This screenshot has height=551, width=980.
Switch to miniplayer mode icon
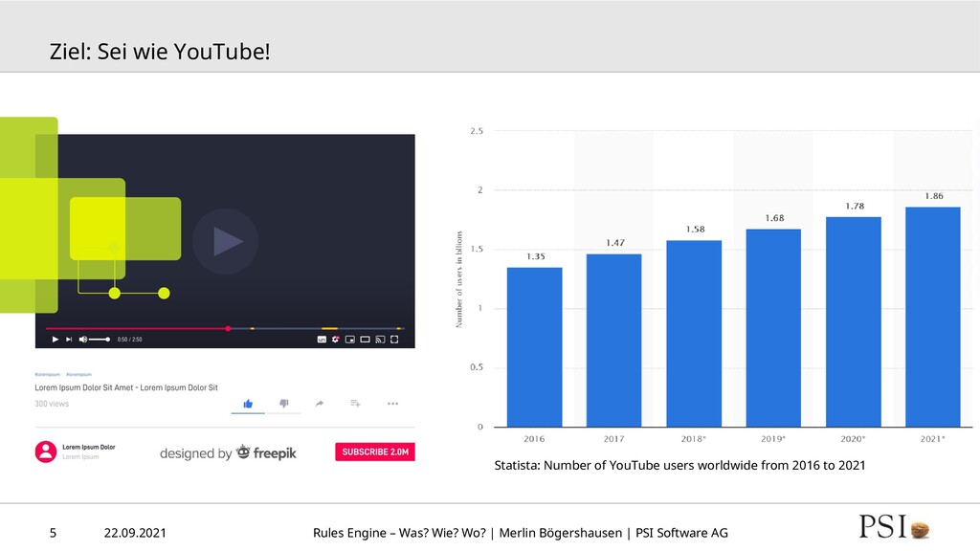[x=350, y=340]
